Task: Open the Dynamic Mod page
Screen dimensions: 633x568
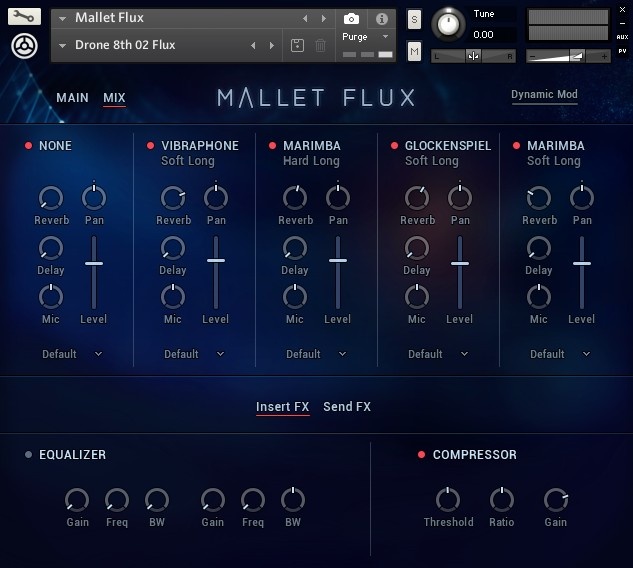Action: [544, 95]
